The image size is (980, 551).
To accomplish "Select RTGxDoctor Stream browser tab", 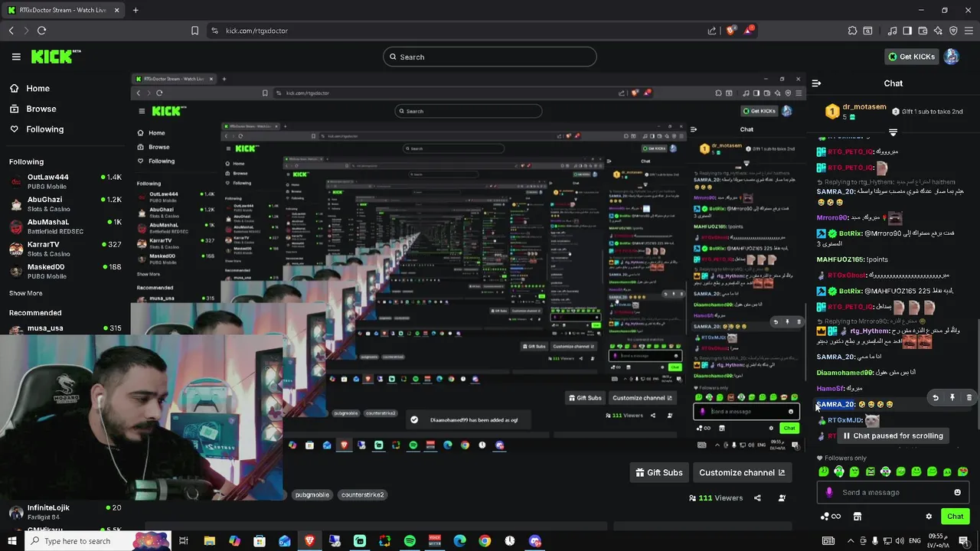I will [63, 10].
